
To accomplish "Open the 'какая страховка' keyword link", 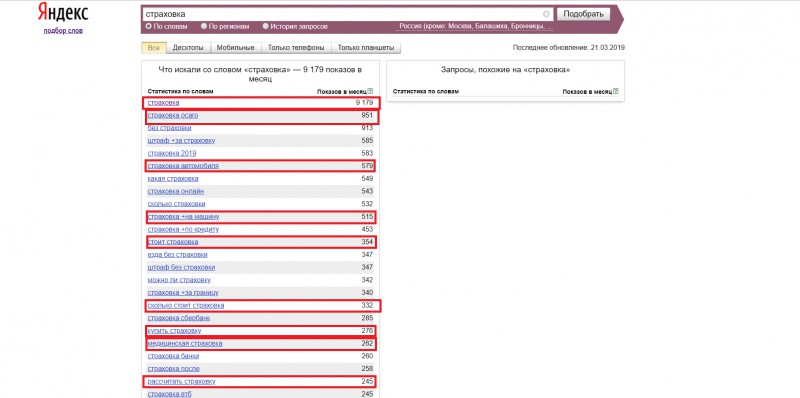I will pyautogui.click(x=173, y=179).
